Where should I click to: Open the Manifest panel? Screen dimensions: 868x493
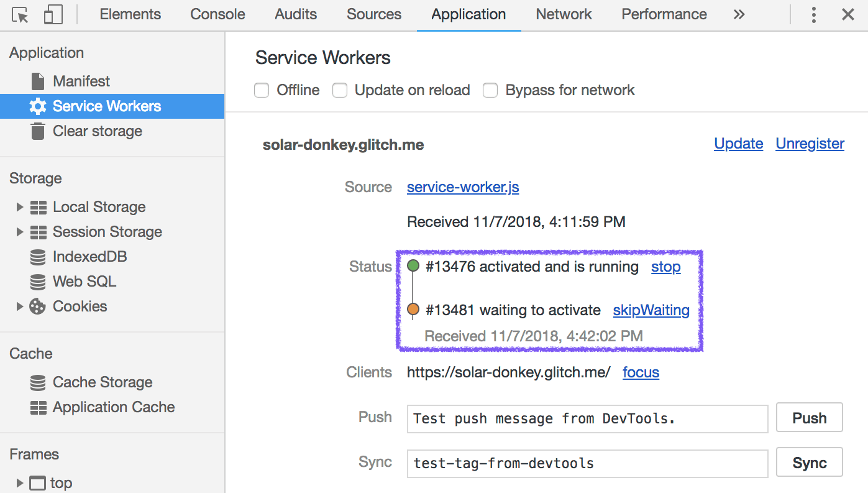tap(81, 81)
